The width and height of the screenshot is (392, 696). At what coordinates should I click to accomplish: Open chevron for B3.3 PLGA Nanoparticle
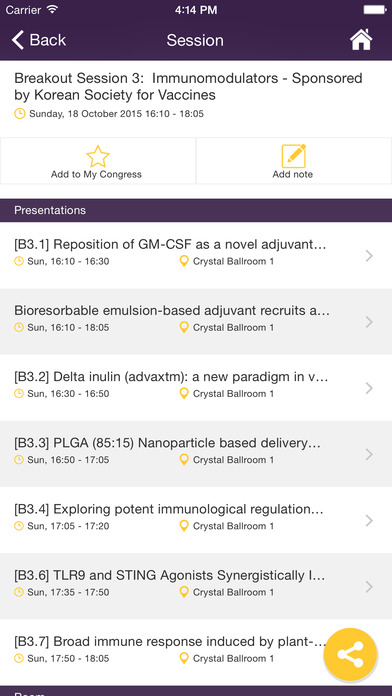(369, 454)
